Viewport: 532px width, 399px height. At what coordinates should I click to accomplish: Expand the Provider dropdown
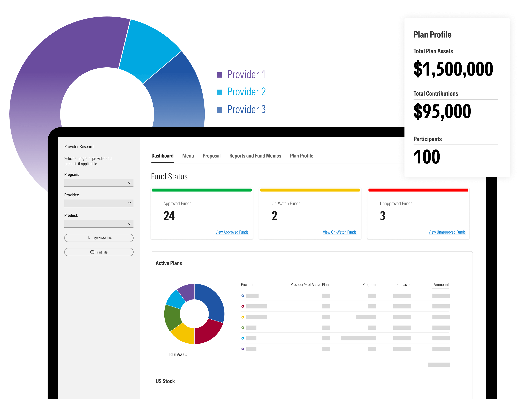click(99, 203)
